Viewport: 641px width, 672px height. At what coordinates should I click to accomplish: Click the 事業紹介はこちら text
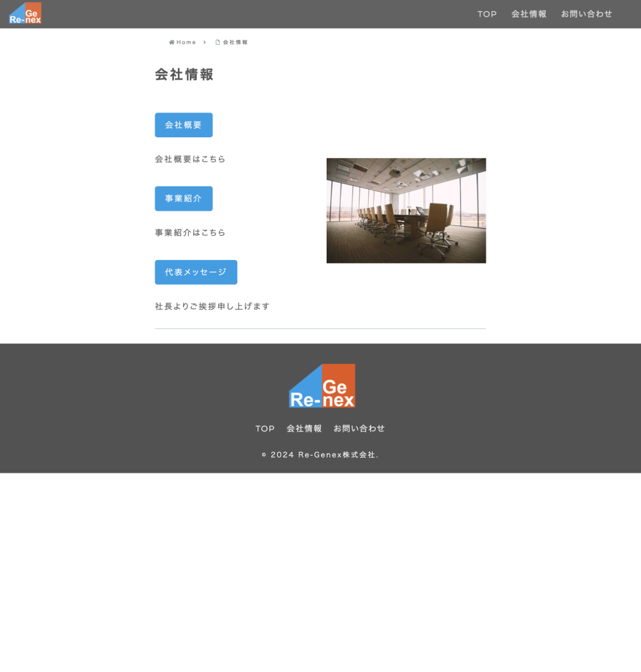(190, 233)
